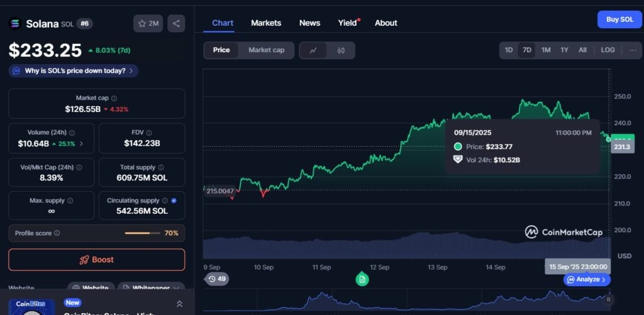Switch to the Markets tab
This screenshot has width=644, height=315.
pyautogui.click(x=266, y=23)
